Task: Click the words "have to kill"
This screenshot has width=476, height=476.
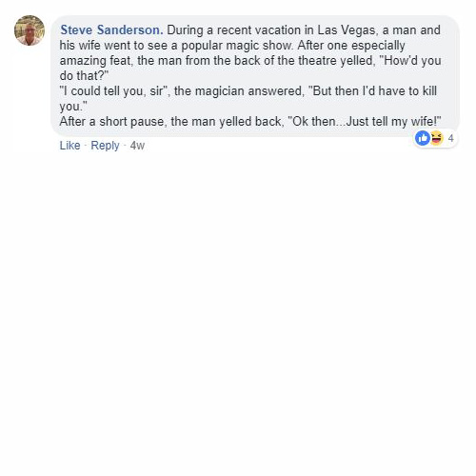Action: 407,91
